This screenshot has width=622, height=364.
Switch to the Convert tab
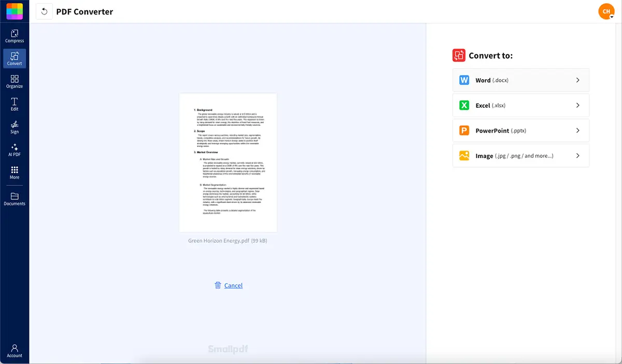(15, 58)
